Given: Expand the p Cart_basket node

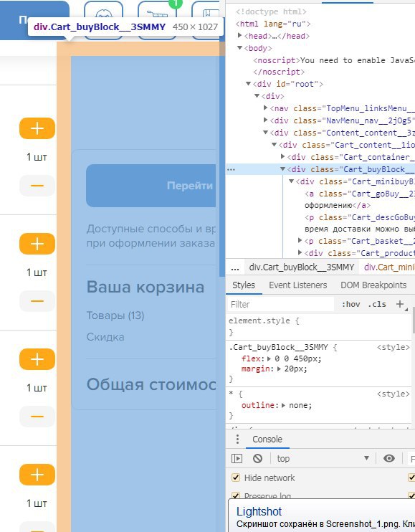Looking at the screenshot, I should 300,241.
